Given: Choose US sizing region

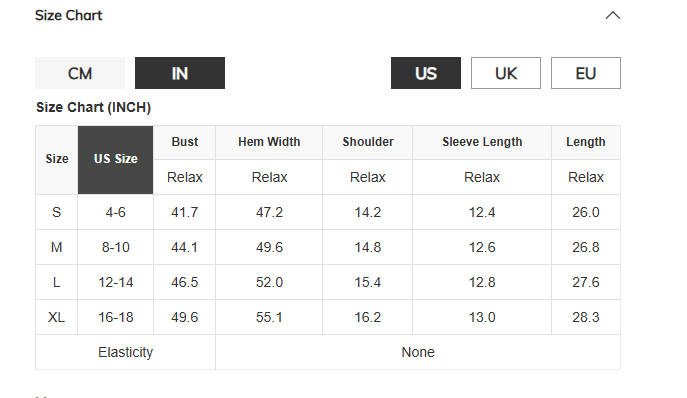Looking at the screenshot, I should pos(425,73).
